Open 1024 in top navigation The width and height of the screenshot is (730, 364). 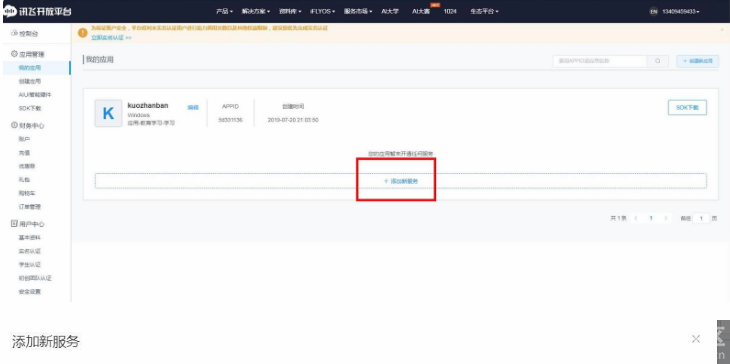pos(450,11)
